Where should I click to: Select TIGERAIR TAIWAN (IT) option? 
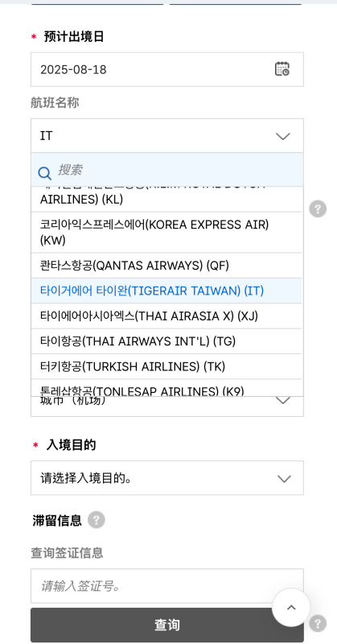point(166,291)
